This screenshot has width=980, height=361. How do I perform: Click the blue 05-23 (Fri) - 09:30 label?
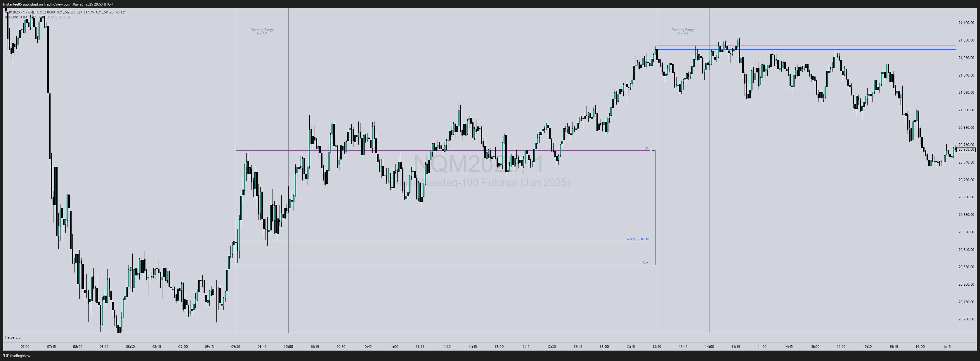636,239
